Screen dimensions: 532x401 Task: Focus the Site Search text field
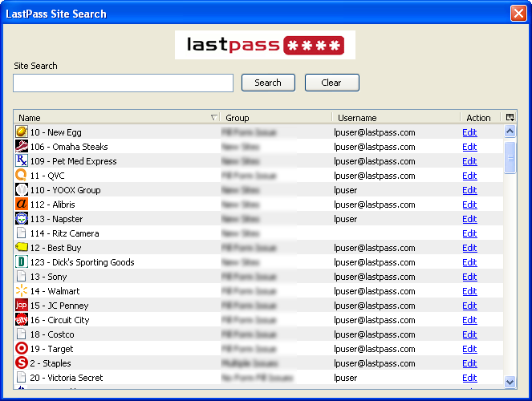pos(123,83)
